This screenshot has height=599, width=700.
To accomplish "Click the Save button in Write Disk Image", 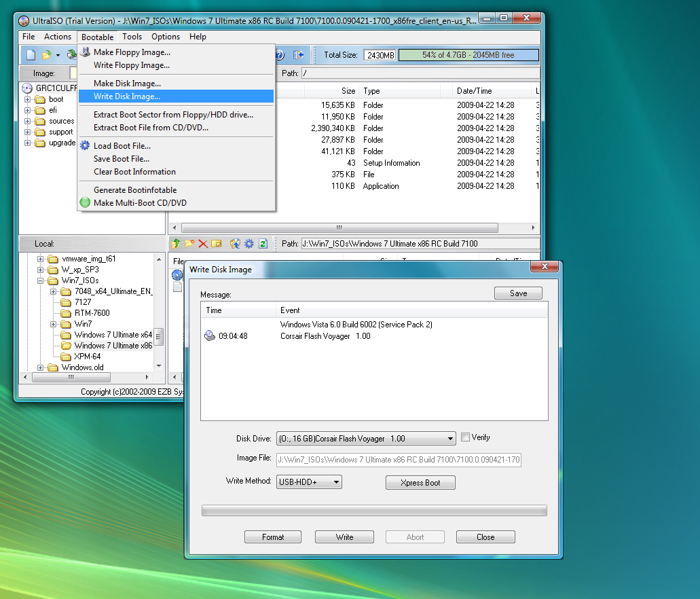I will click(518, 293).
